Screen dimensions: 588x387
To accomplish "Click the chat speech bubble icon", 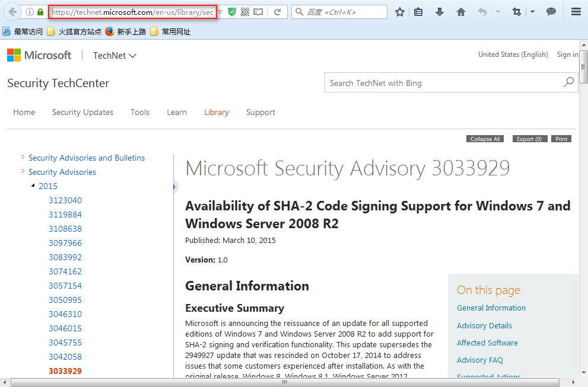I will click(551, 12).
